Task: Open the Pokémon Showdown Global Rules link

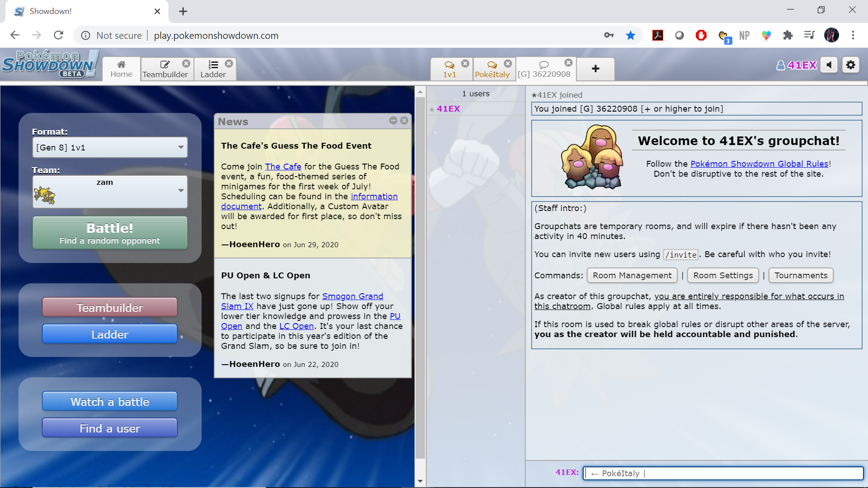Action: click(759, 164)
